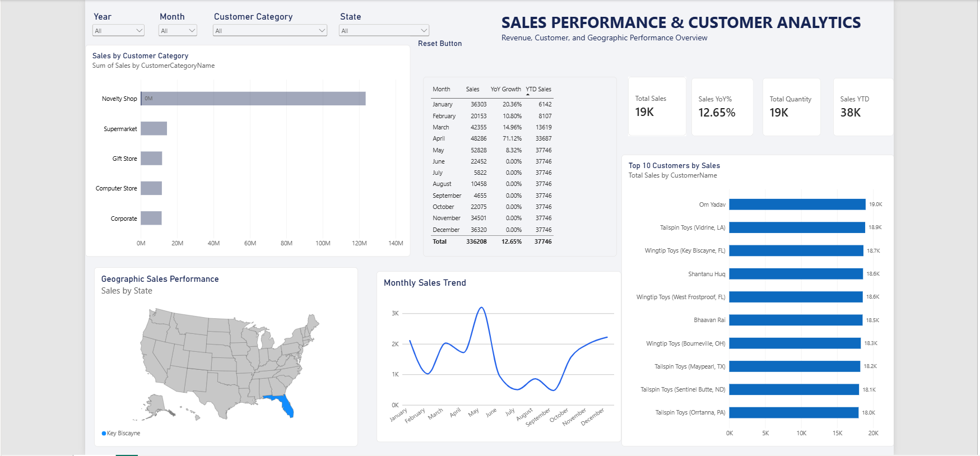Image resolution: width=980 pixels, height=456 pixels.
Task: Click May sales value 52828
Action: tap(479, 150)
